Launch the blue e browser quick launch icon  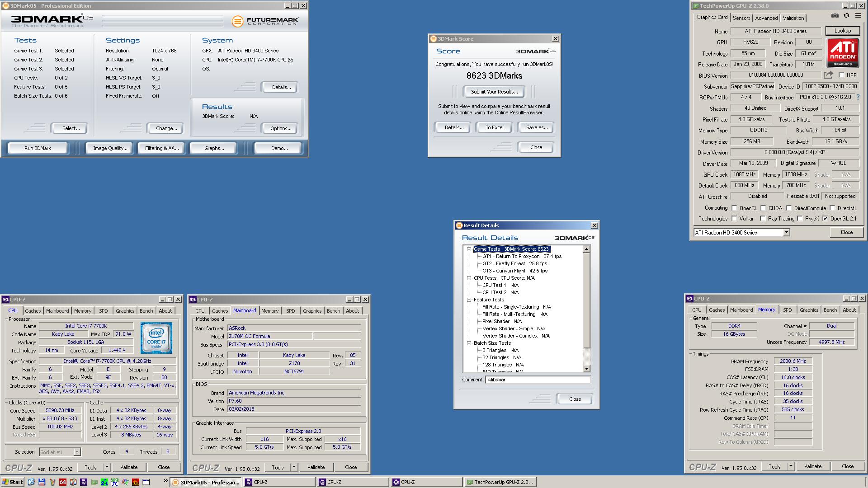[x=31, y=482]
